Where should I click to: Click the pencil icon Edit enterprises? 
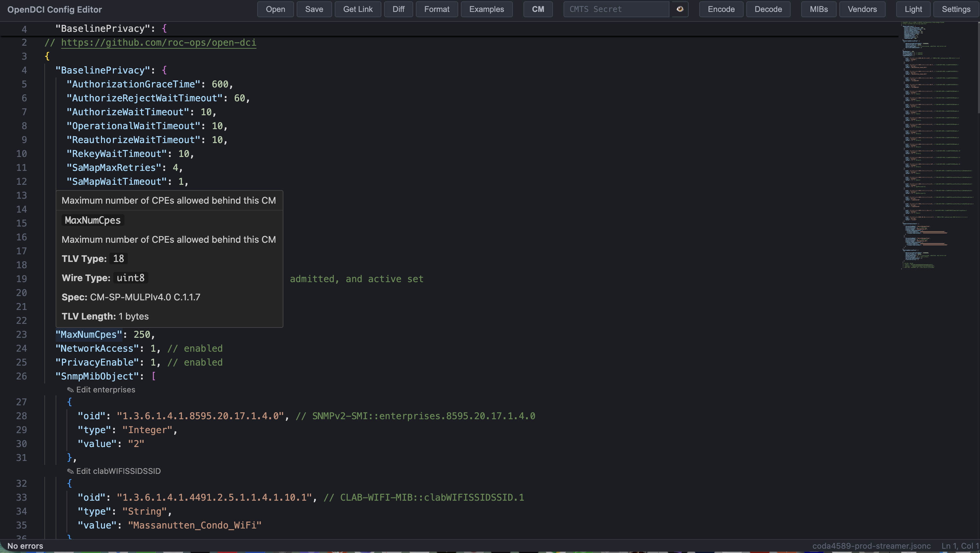[x=71, y=390]
